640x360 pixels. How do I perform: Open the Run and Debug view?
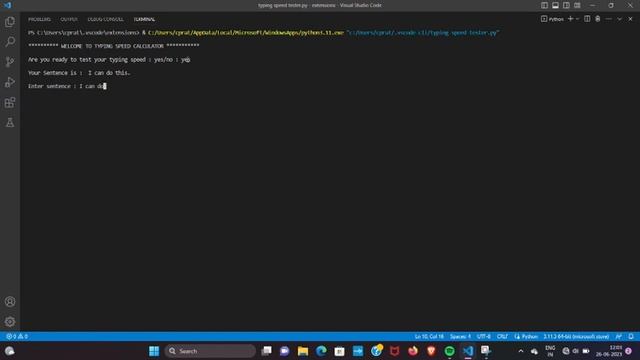[x=10, y=82]
